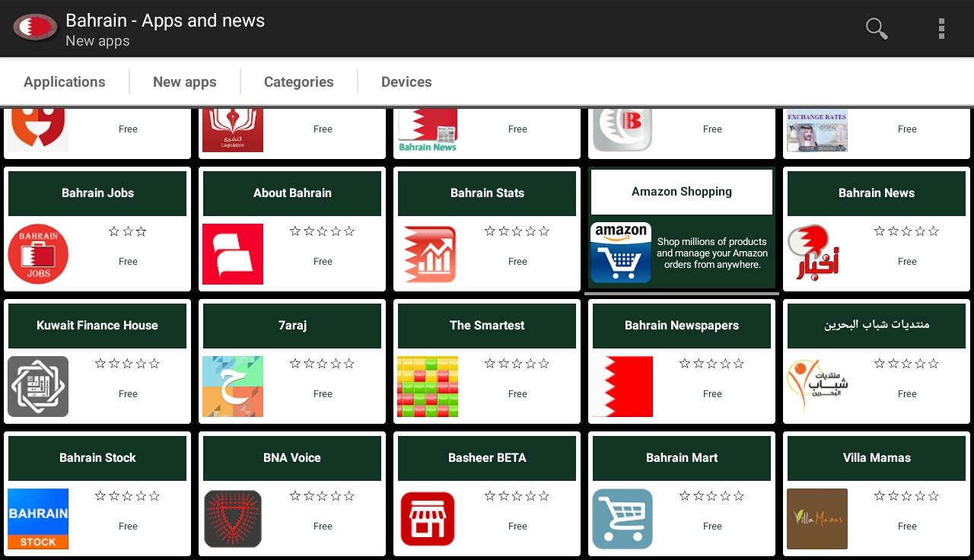Open the 7araj colorful icon

233,387
